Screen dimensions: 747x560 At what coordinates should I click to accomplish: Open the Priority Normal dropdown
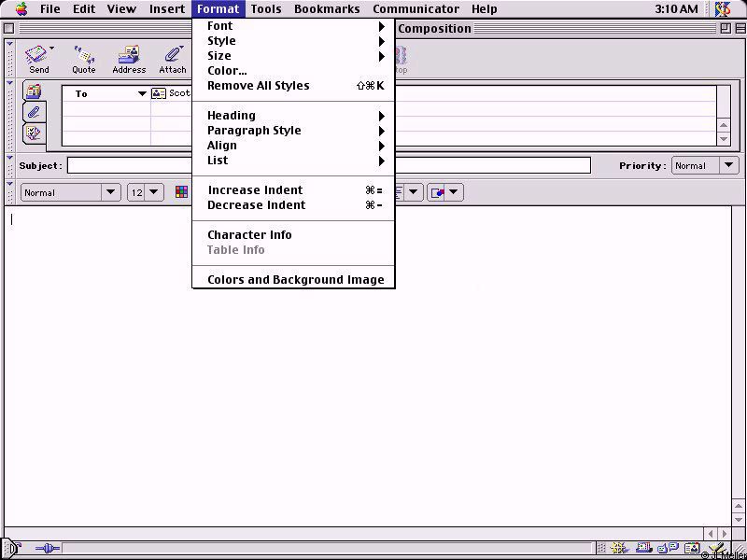(x=705, y=166)
